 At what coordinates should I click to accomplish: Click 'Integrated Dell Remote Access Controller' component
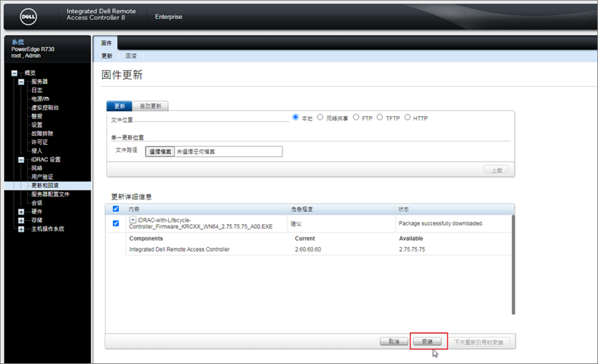pyautogui.click(x=179, y=249)
